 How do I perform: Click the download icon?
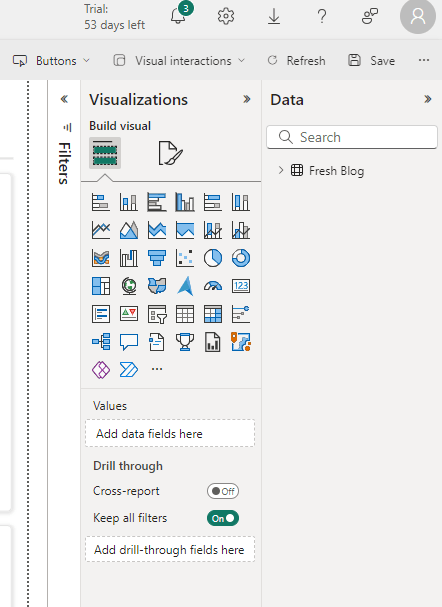pos(274,16)
